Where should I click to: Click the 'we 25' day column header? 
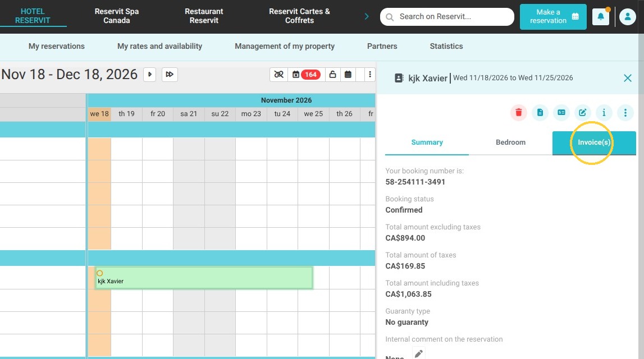click(x=313, y=114)
